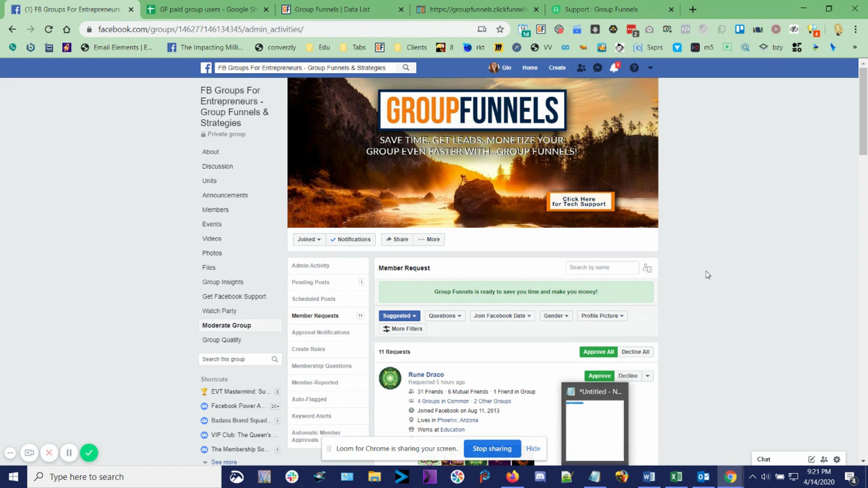Open Firefox from the taskbar

pyautogui.click(x=512, y=477)
